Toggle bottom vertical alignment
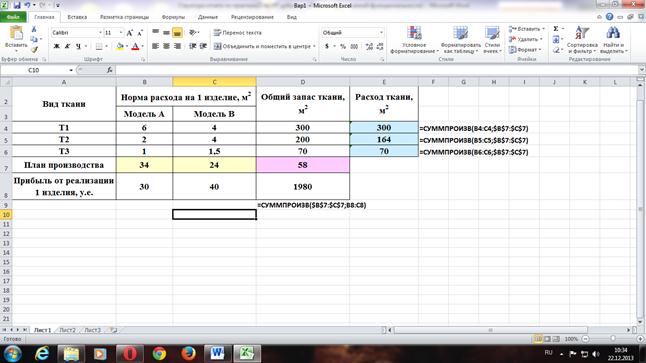Image resolution: width=646 pixels, height=363 pixels. pyautogui.click(x=177, y=32)
